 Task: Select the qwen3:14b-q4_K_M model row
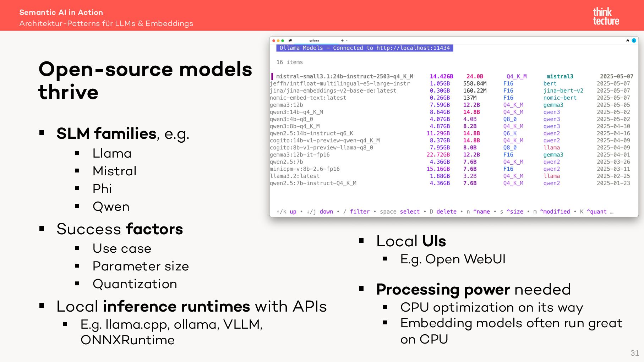coord(450,112)
